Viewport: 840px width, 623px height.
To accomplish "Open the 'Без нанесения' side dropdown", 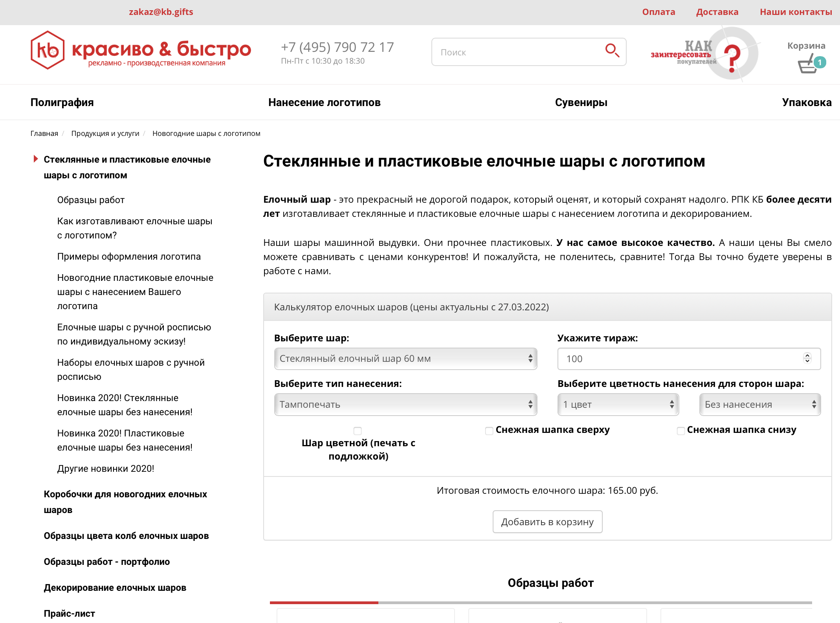I will tap(760, 405).
